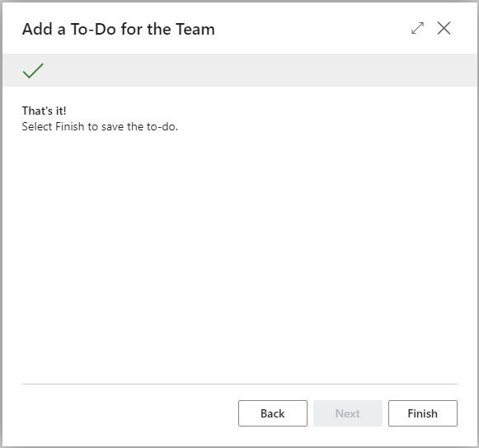479x448 pixels.
Task: Click the "Select Finish to save the to-do." text
Action: [x=100, y=126]
